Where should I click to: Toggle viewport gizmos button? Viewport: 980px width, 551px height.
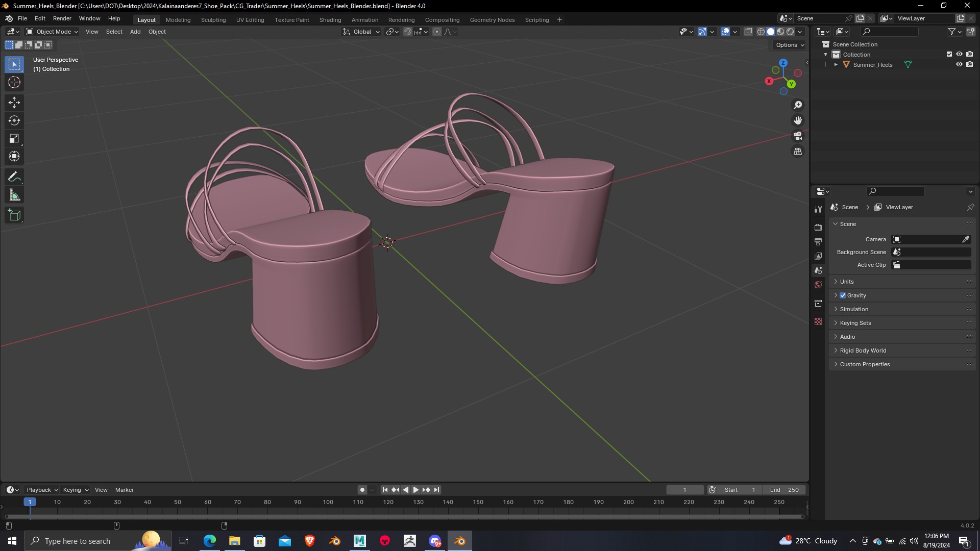[x=702, y=32]
